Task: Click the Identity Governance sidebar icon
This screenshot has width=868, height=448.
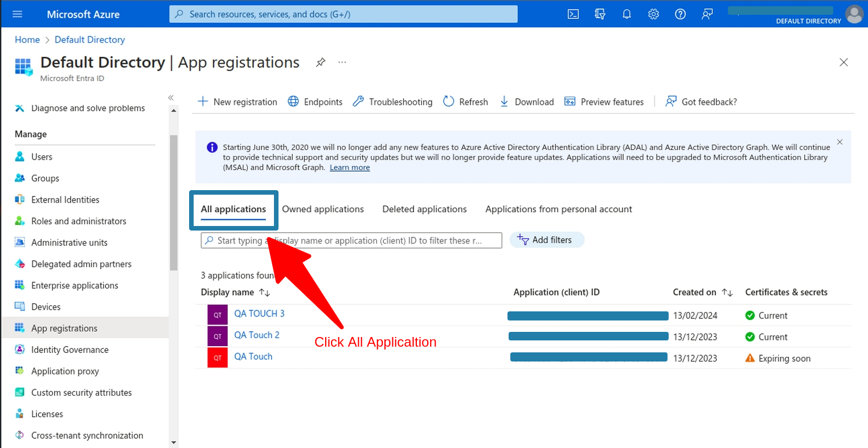Action: tap(20, 350)
